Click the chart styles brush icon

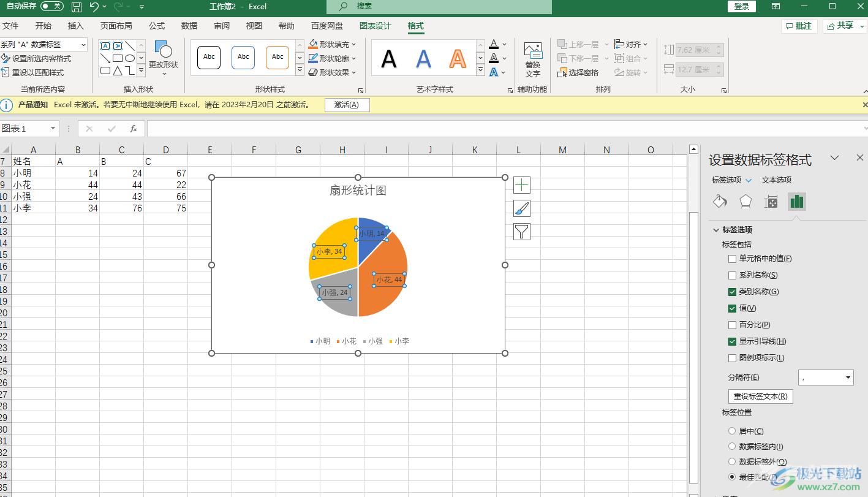(521, 208)
